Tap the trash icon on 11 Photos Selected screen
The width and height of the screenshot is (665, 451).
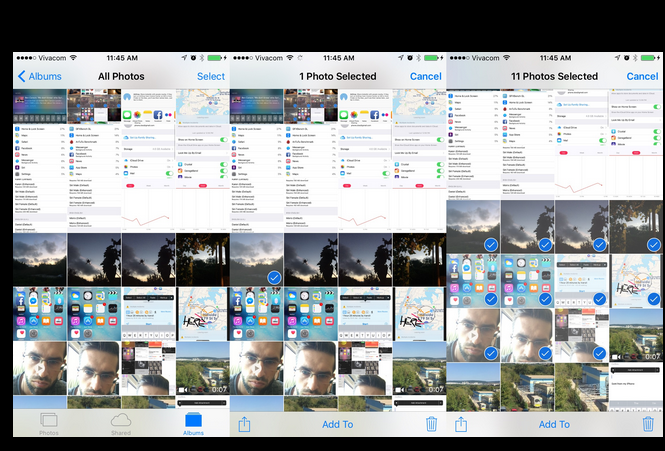(x=648, y=424)
